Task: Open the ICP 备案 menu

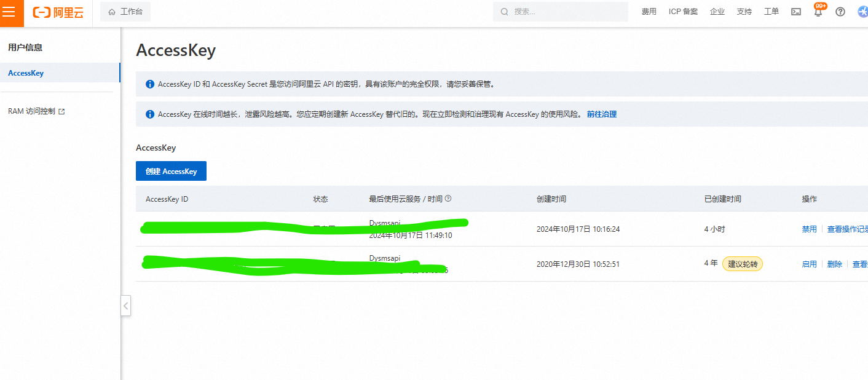Action: [x=683, y=12]
